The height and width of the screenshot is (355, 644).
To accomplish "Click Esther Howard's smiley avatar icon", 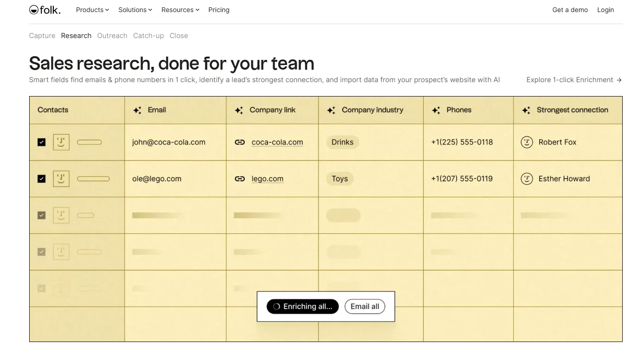I will coord(527,179).
